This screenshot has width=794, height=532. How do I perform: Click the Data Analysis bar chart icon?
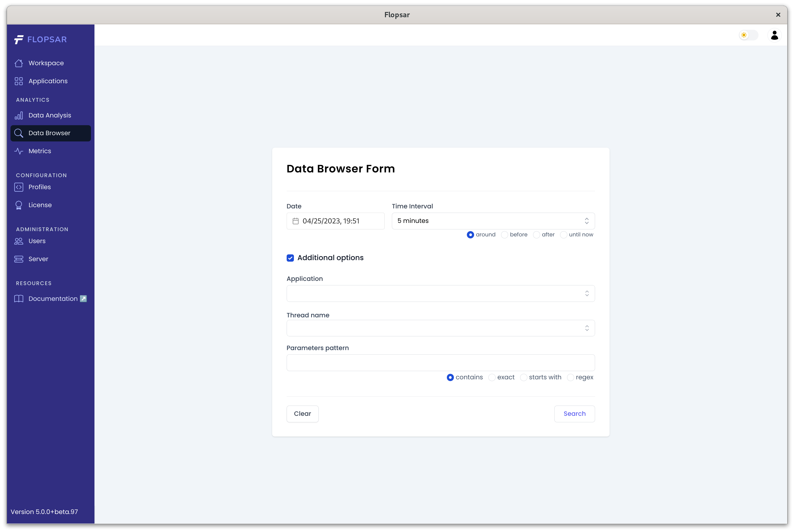tap(19, 115)
